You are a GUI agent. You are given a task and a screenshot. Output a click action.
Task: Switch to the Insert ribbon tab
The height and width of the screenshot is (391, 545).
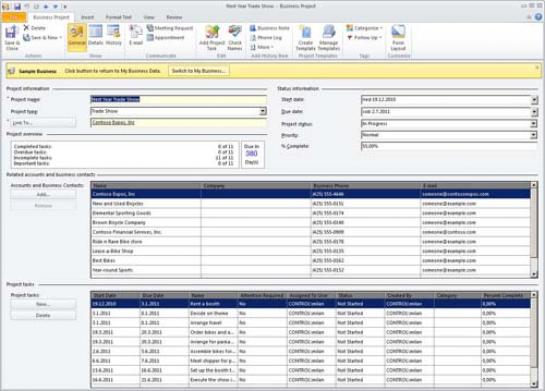(x=87, y=17)
